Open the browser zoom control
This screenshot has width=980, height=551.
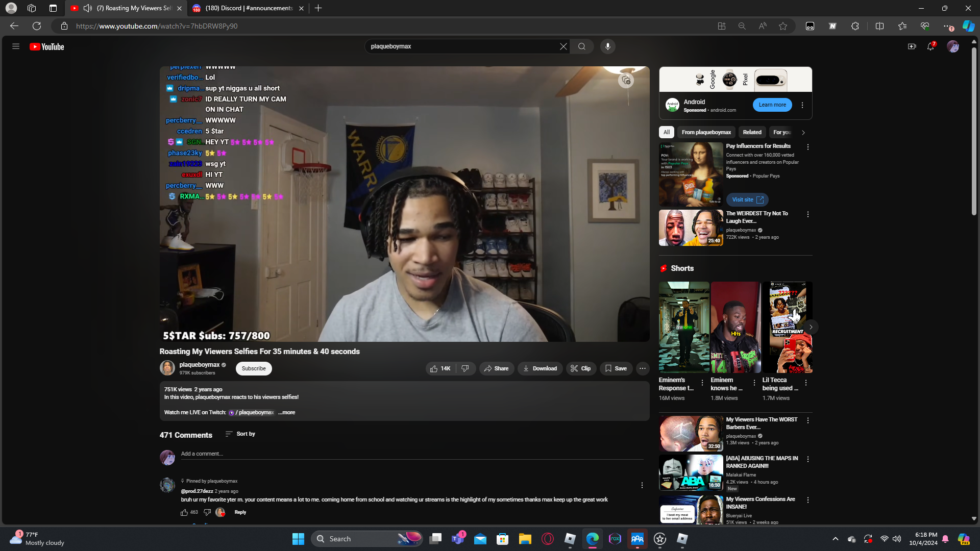pyautogui.click(x=742, y=26)
